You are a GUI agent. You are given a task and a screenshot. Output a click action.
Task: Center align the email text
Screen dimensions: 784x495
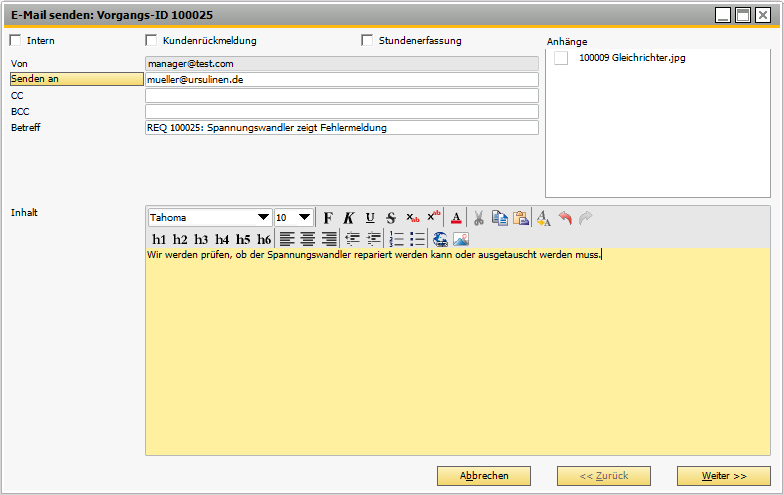click(308, 239)
